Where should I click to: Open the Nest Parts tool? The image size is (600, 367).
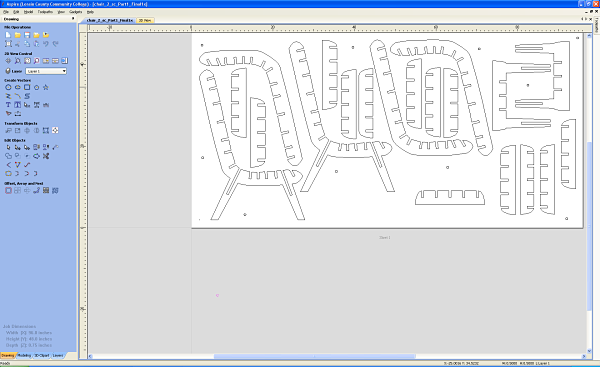click(46, 190)
